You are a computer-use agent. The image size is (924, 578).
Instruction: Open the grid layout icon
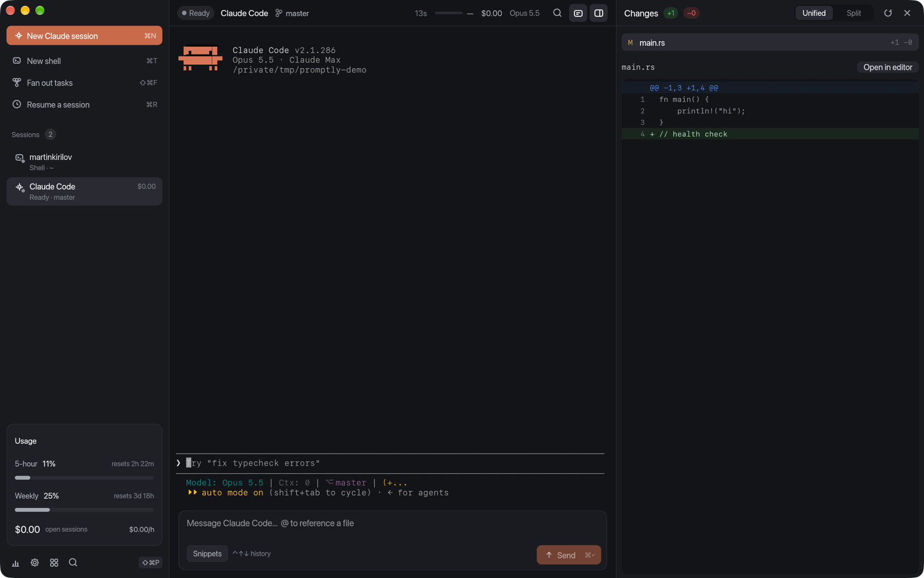pos(54,563)
